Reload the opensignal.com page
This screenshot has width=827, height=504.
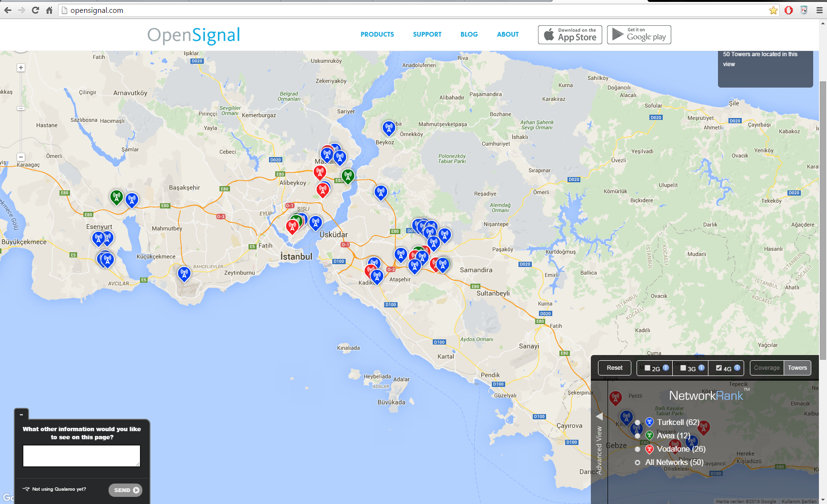coord(35,10)
